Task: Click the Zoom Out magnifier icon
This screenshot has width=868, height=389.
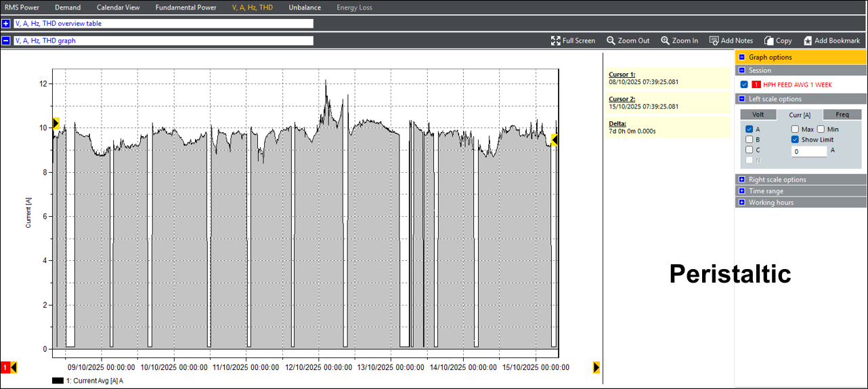Action: tap(611, 41)
